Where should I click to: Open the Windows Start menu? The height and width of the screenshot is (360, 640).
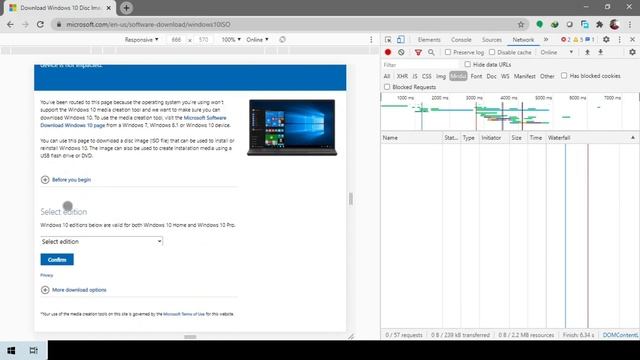(x=11, y=350)
